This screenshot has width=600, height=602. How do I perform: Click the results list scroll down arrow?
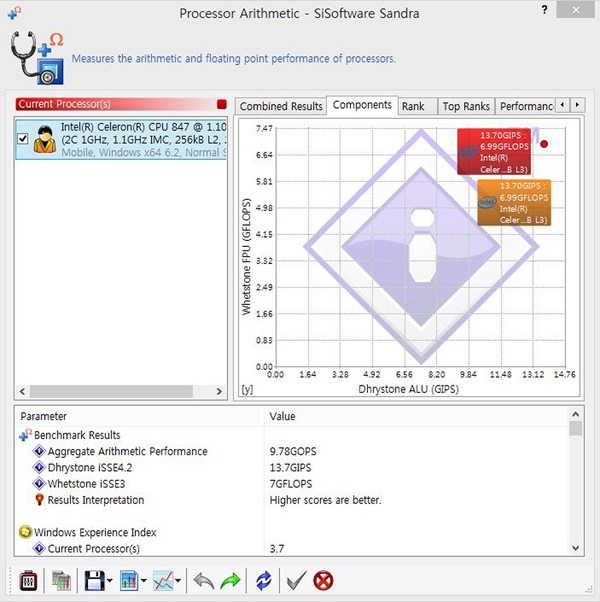point(575,548)
